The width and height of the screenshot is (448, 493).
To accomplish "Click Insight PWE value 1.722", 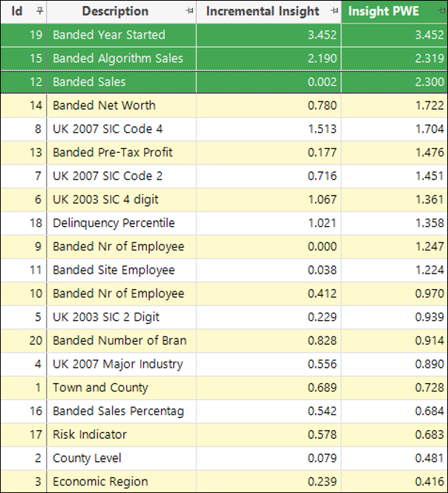I will [429, 105].
